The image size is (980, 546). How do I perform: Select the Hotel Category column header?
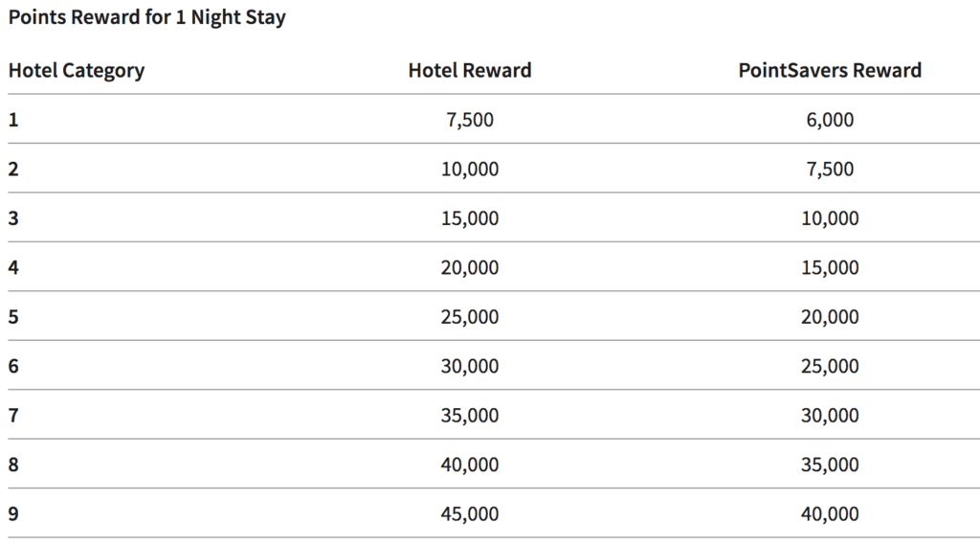click(77, 70)
